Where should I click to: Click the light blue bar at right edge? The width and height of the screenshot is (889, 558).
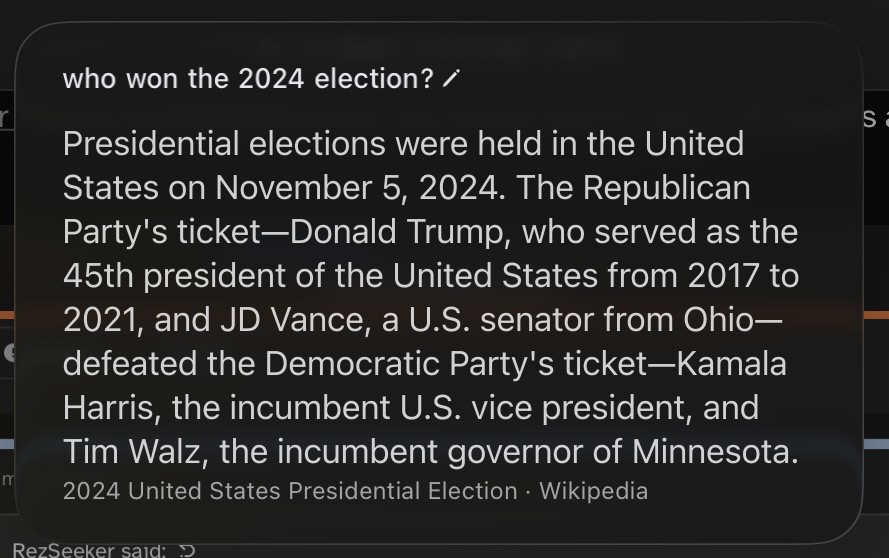(x=876, y=445)
